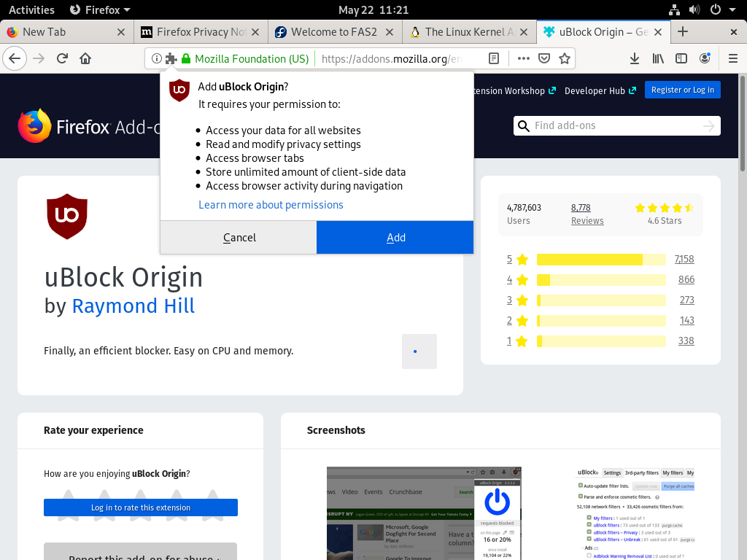Image resolution: width=747 pixels, height=560 pixels.
Task: Show sidebars icon
Action: click(x=681, y=58)
